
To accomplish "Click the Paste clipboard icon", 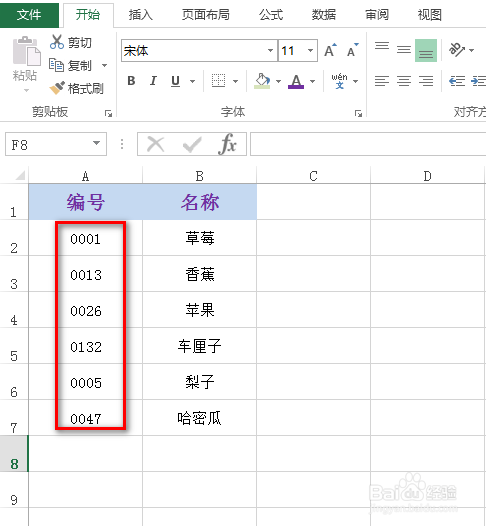I will tap(26, 51).
